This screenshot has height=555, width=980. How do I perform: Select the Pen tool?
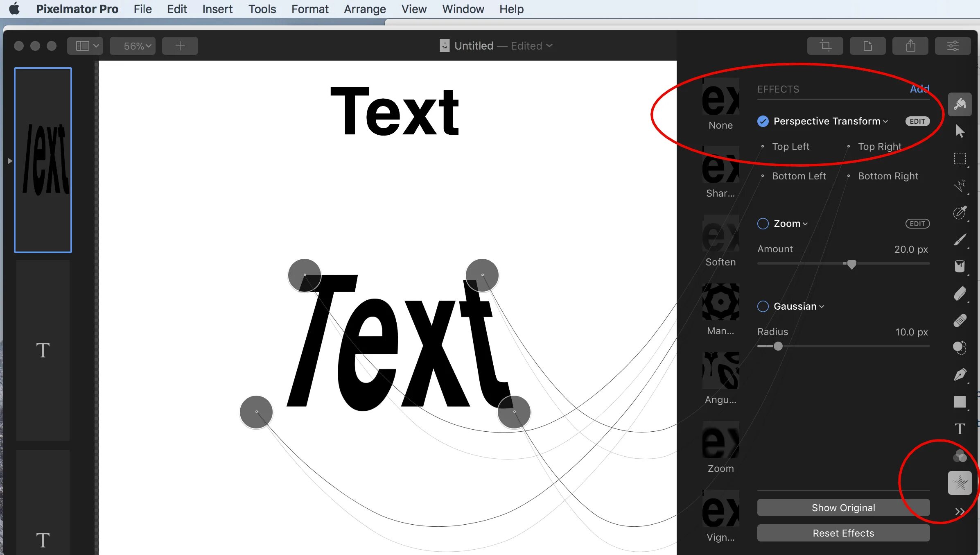[960, 374]
